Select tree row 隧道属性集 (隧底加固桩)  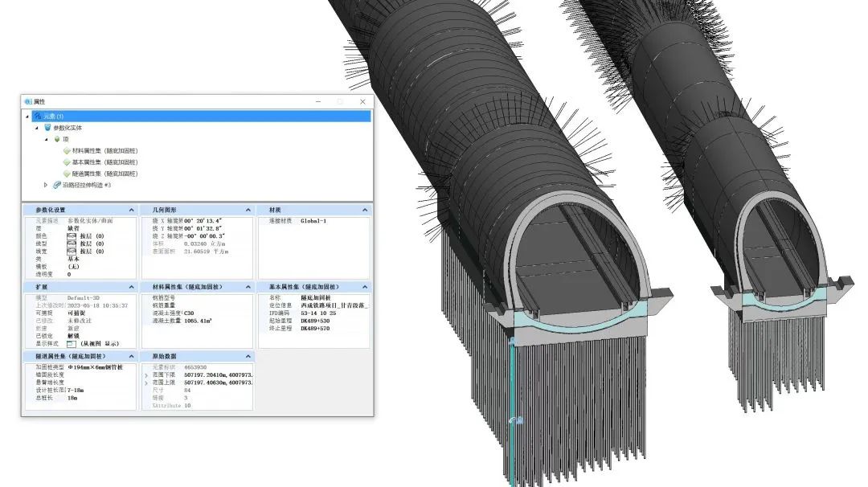click(104, 174)
